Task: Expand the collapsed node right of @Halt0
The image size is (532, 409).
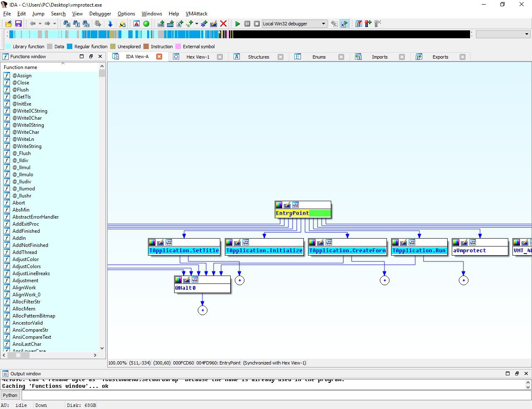Action: (x=239, y=280)
